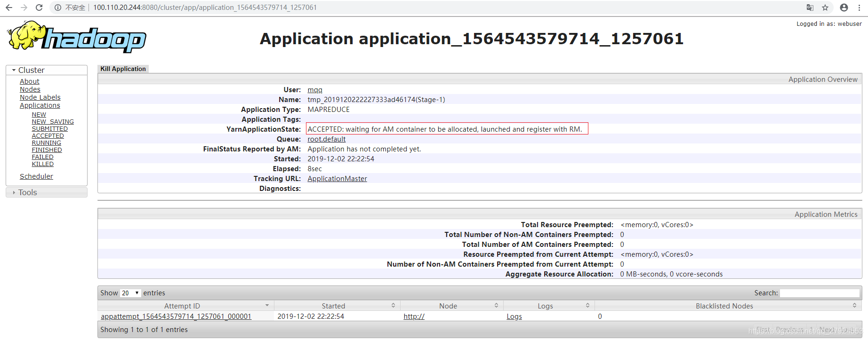Click Aggregate Resource Allocation value

point(671,274)
